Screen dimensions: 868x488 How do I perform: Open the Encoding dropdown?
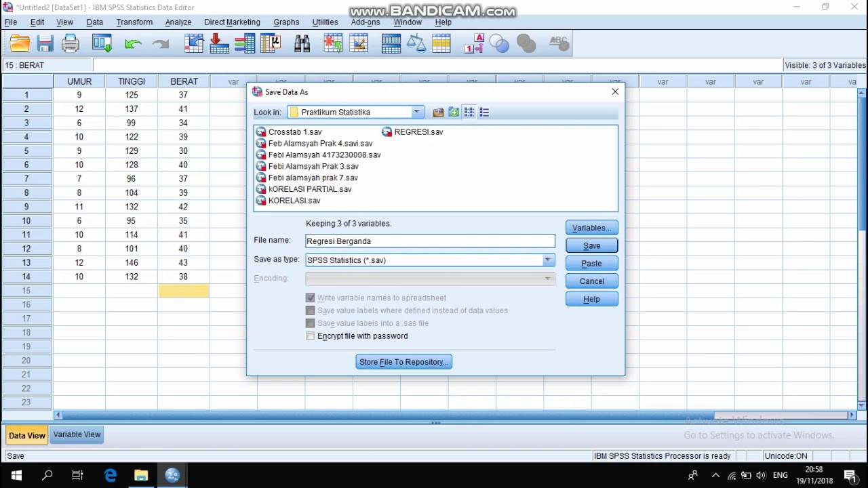[548, 279]
